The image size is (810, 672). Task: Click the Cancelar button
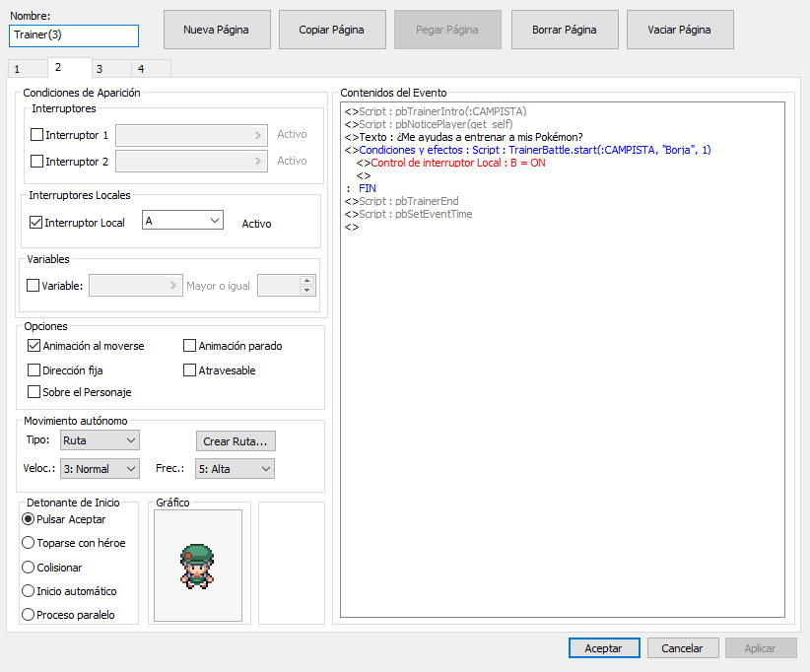coord(683,648)
